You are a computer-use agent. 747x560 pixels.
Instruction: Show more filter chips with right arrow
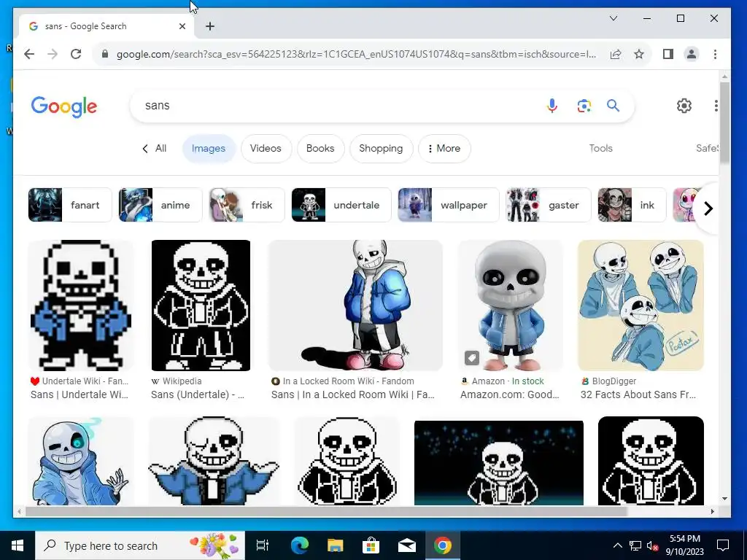click(708, 209)
